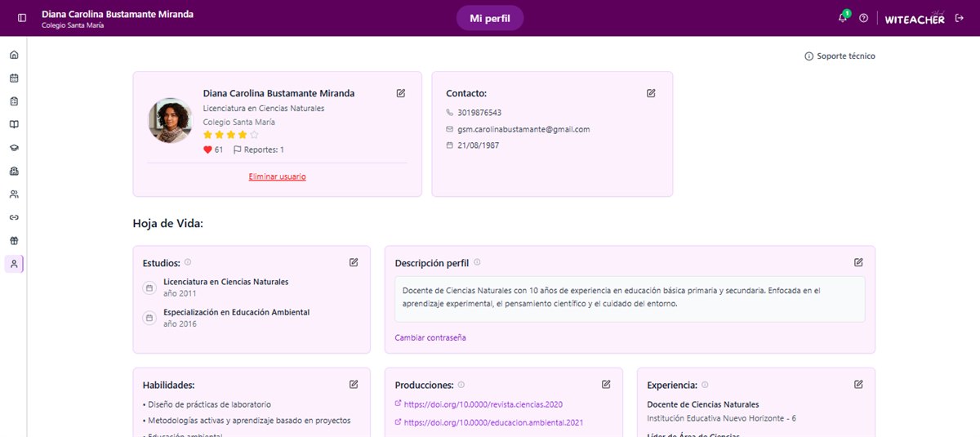This screenshot has height=437, width=980.
Task: Open the graduation cap sidebar icon
Action: click(x=14, y=148)
